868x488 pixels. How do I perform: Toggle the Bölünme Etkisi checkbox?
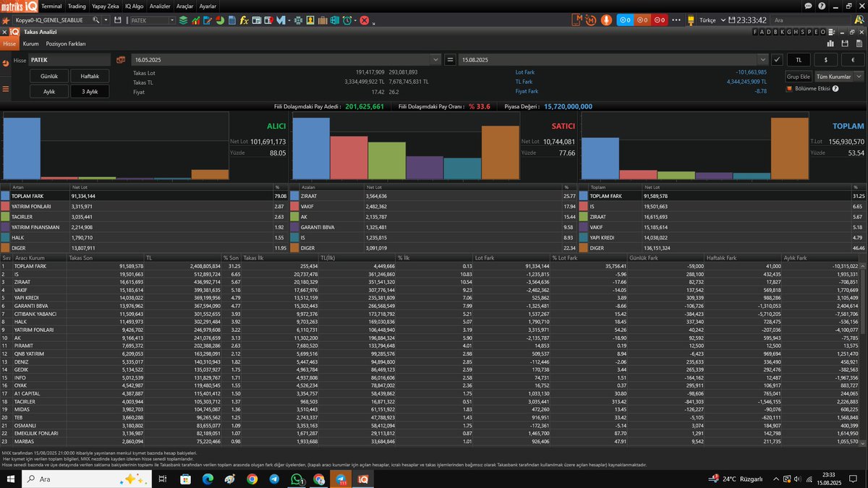tap(789, 88)
